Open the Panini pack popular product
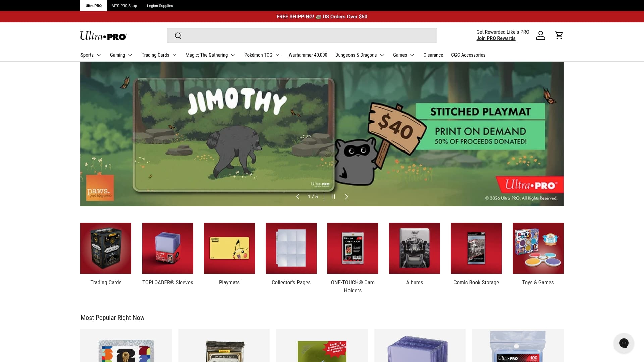644x362 pixels. pyautogui.click(x=224, y=346)
